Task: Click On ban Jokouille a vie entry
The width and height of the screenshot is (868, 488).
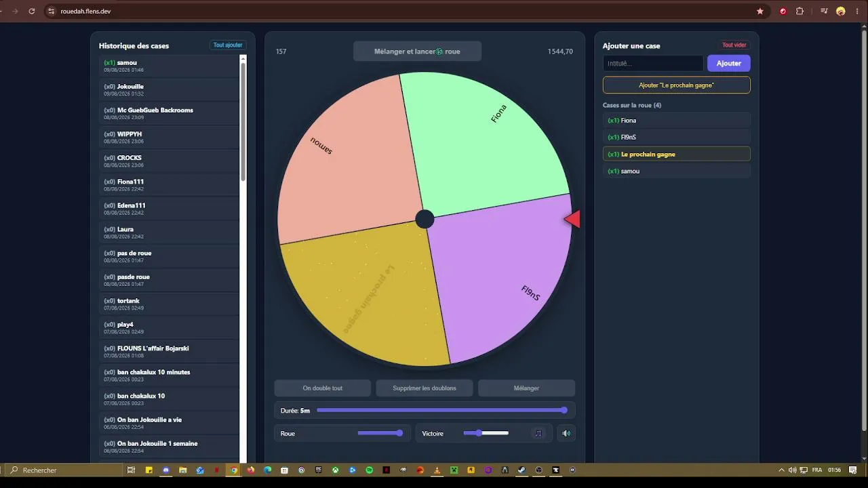Action: [170, 422]
